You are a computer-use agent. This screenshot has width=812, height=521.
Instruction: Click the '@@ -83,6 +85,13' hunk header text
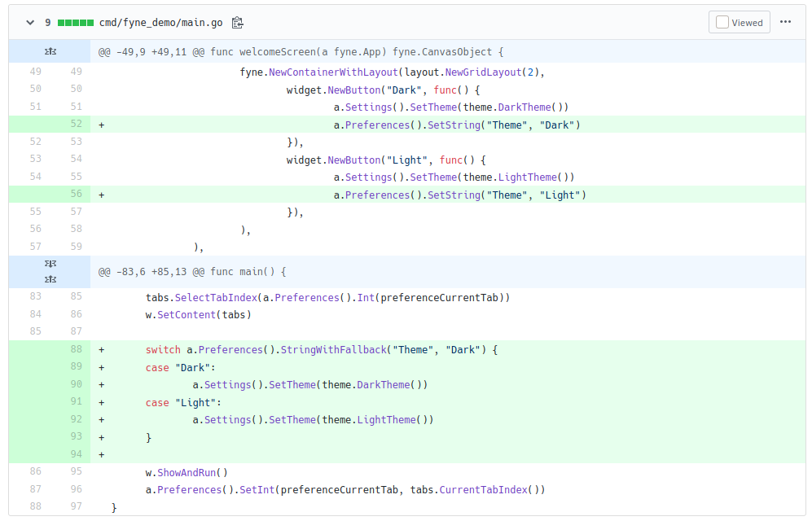tap(192, 272)
